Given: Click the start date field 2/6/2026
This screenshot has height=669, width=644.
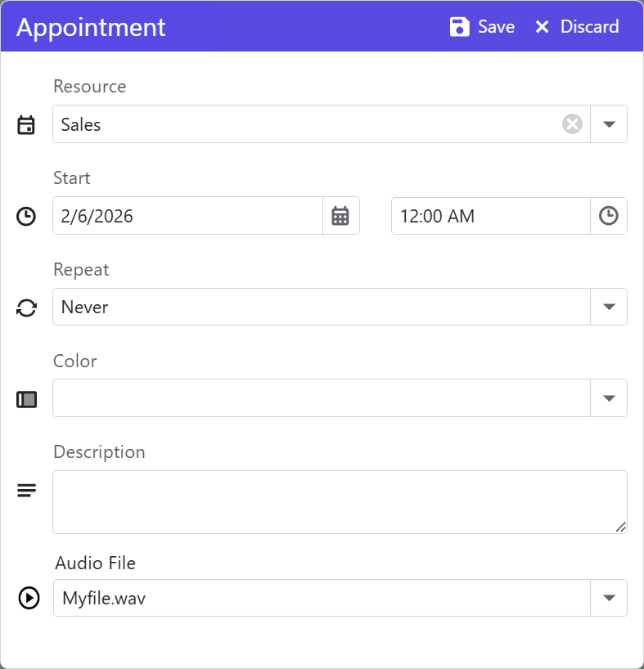Looking at the screenshot, I should pos(188,216).
